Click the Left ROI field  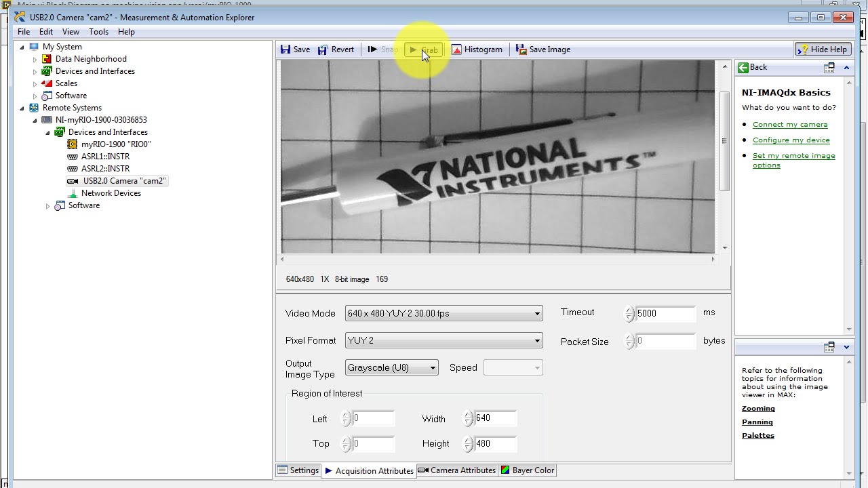[x=373, y=418]
